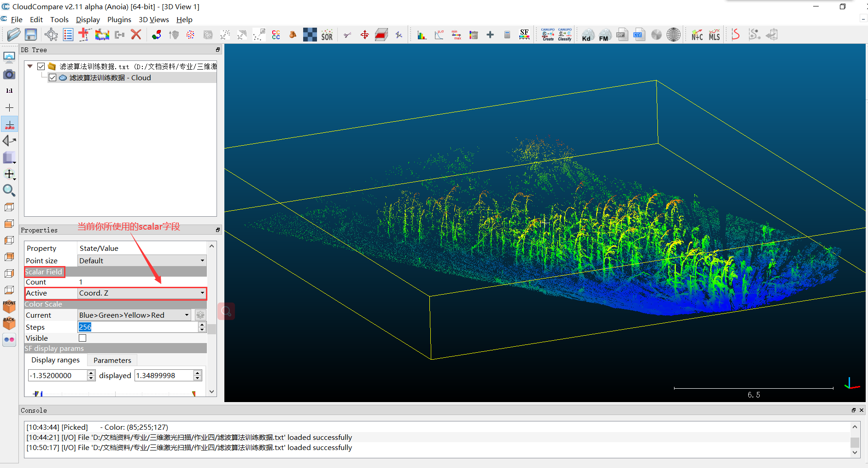Screen dimensions: 868x468
Task: Click the Save floppy disk icon
Action: click(31, 35)
